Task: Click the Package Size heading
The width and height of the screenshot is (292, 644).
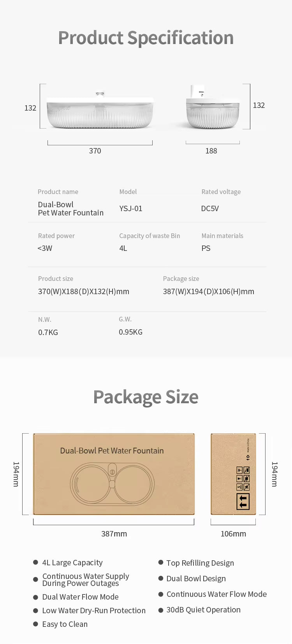Action: [146, 397]
